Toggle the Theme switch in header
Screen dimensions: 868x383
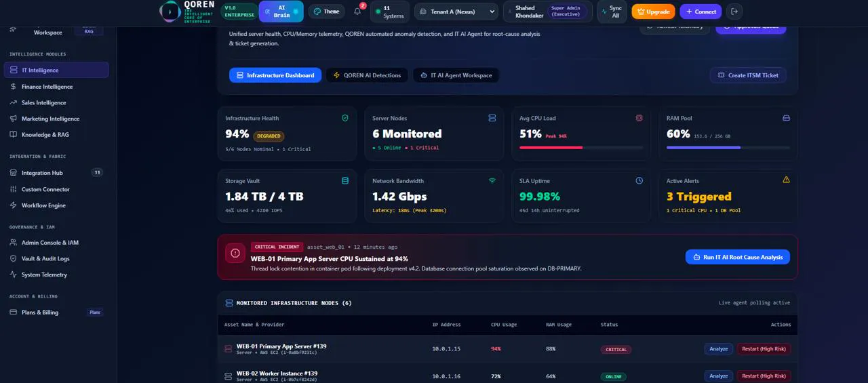click(326, 12)
